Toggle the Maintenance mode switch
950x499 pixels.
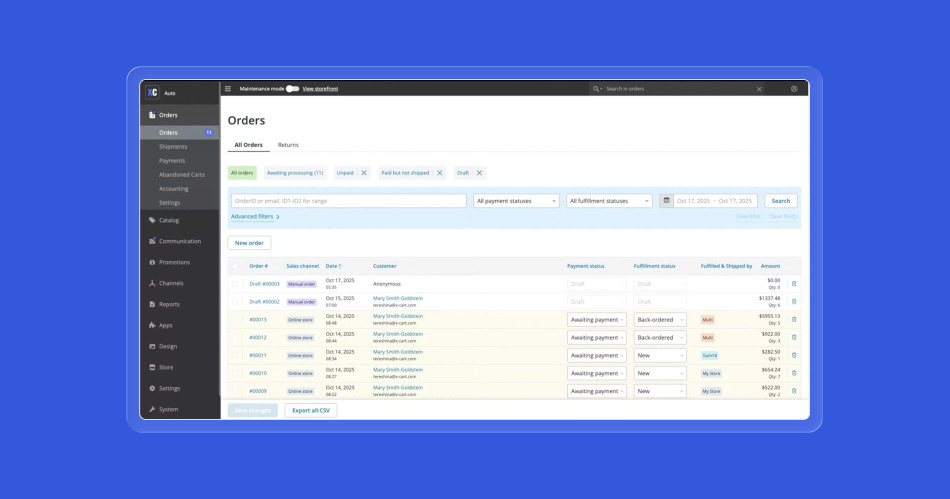292,89
